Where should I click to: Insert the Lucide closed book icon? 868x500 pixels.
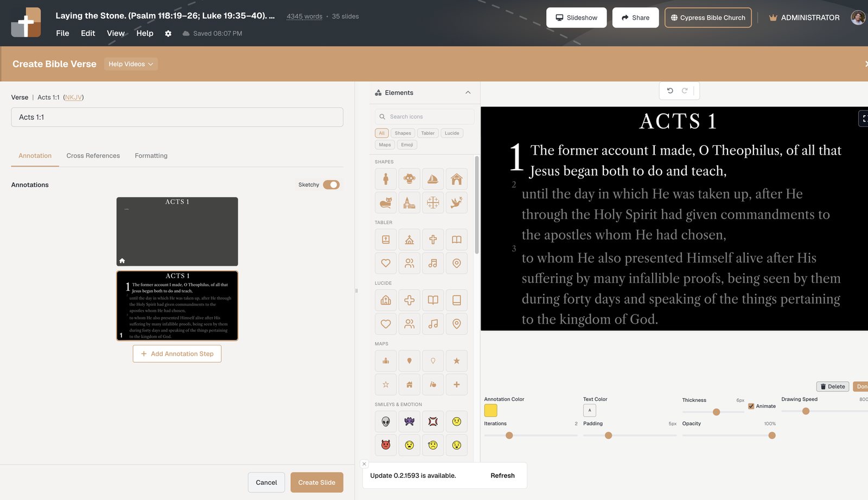[x=457, y=300]
